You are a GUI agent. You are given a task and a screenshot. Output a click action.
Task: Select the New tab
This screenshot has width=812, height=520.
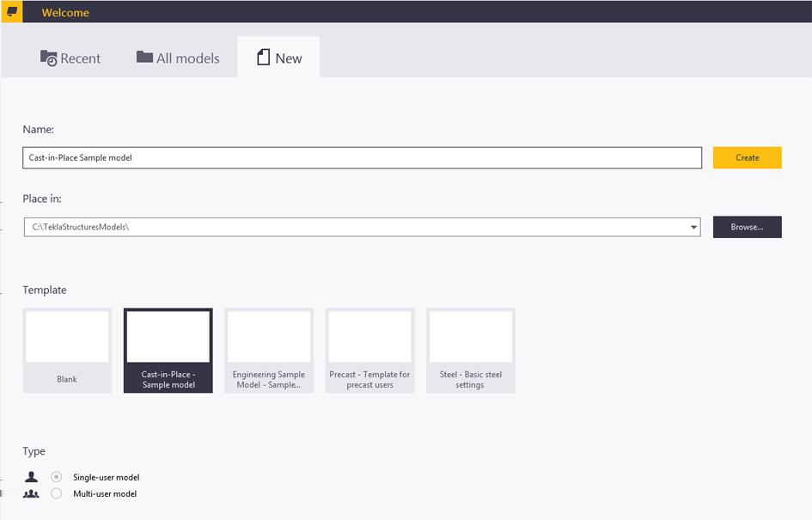(278, 58)
